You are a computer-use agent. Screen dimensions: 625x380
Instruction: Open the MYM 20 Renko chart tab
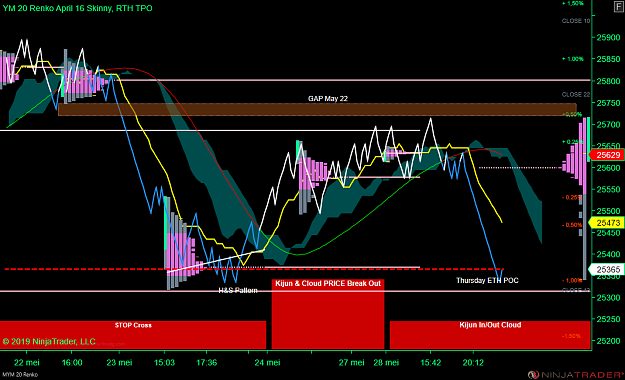pyautogui.click(x=20, y=375)
